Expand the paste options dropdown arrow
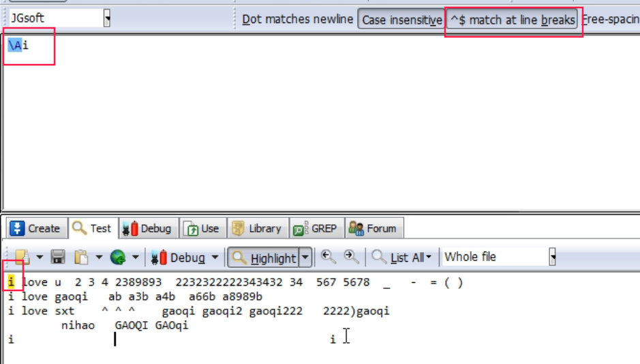 [x=99, y=258]
